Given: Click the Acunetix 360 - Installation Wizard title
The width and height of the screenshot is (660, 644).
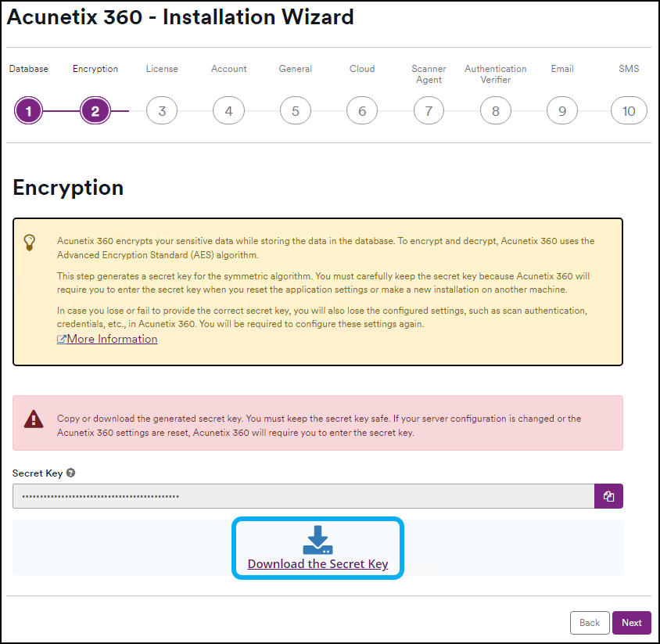Looking at the screenshot, I should [x=180, y=17].
